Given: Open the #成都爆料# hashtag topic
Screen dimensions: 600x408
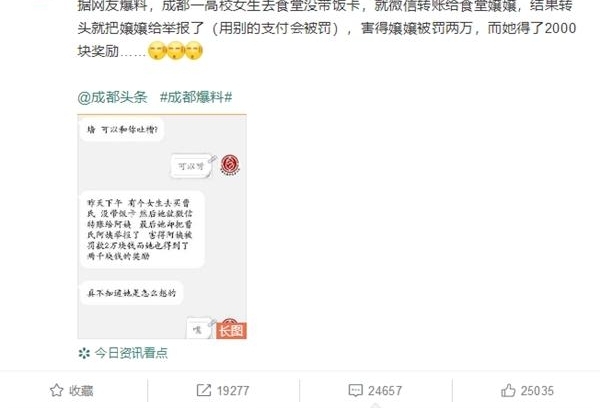Looking at the screenshot, I should point(196,97).
